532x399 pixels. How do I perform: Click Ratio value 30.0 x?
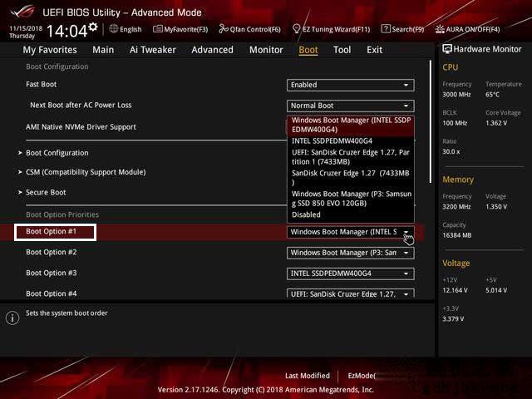pos(451,151)
